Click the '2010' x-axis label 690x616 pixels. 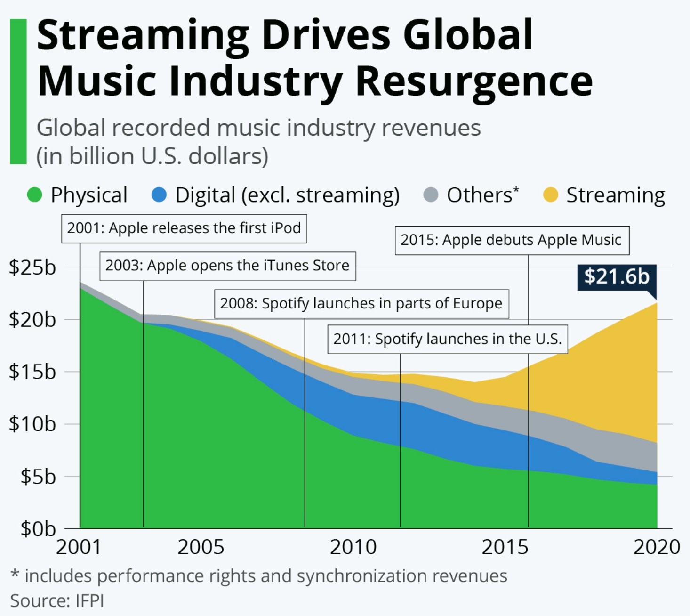tap(353, 547)
